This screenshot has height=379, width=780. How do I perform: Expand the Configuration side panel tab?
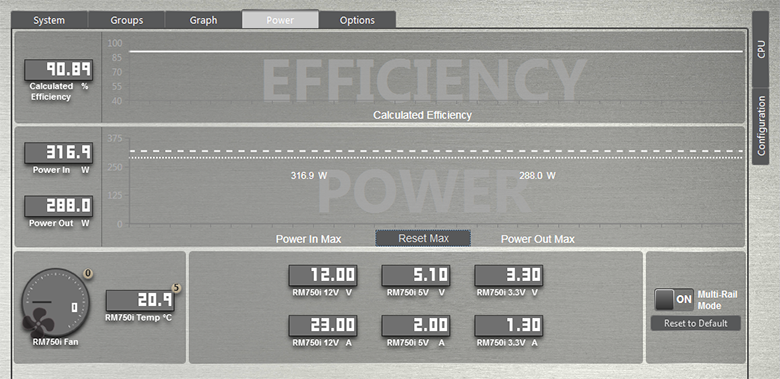click(761, 127)
